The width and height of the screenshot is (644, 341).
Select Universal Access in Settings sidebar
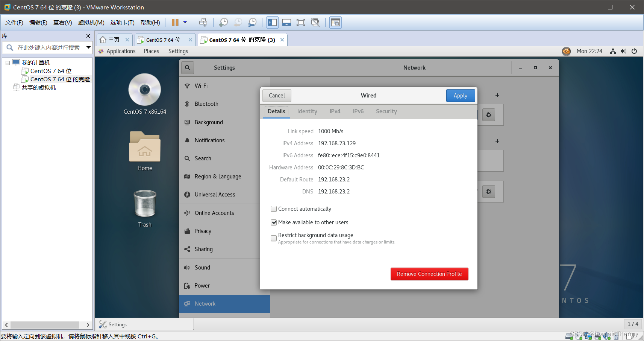[x=224, y=195]
